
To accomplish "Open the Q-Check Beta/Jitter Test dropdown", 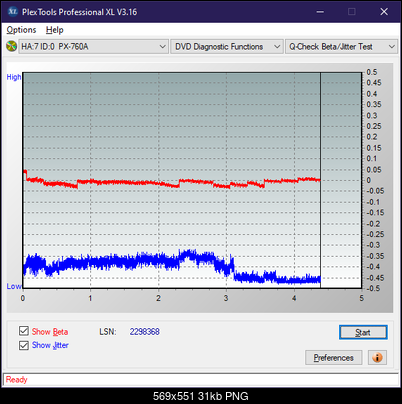I will click(341, 47).
